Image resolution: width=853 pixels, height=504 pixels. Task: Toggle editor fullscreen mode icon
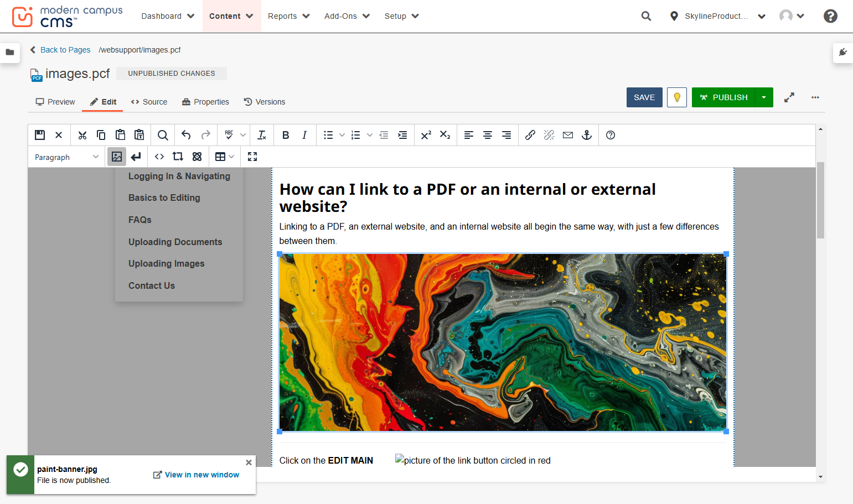click(x=252, y=157)
